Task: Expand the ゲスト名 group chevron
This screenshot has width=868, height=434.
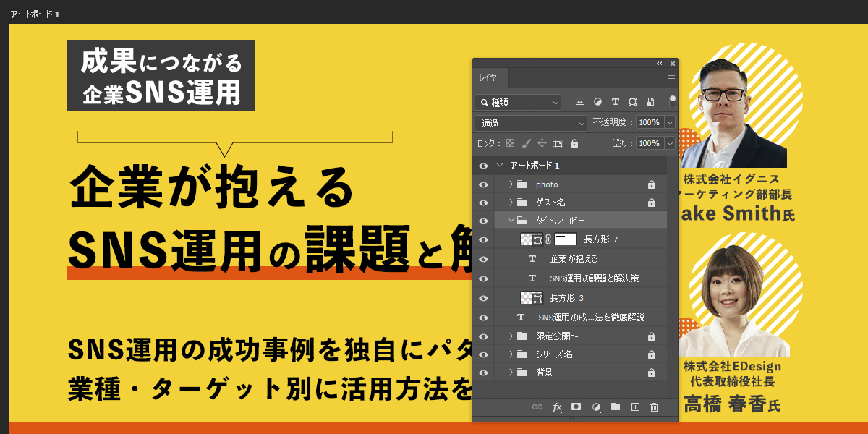Action: [x=511, y=203]
